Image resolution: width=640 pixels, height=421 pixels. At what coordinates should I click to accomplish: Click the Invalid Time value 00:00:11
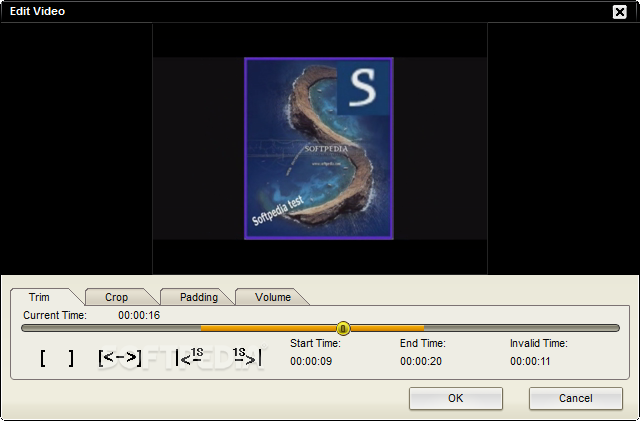point(530,361)
